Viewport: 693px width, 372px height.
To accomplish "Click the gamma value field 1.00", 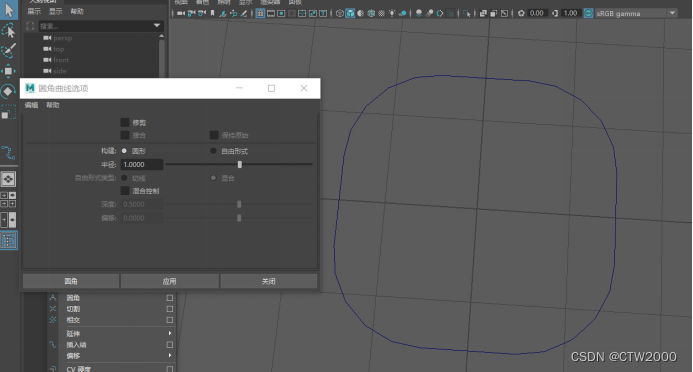I will coord(570,13).
